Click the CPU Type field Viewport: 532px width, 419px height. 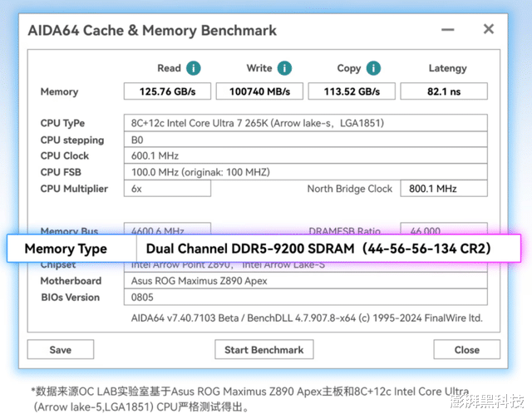click(x=305, y=123)
